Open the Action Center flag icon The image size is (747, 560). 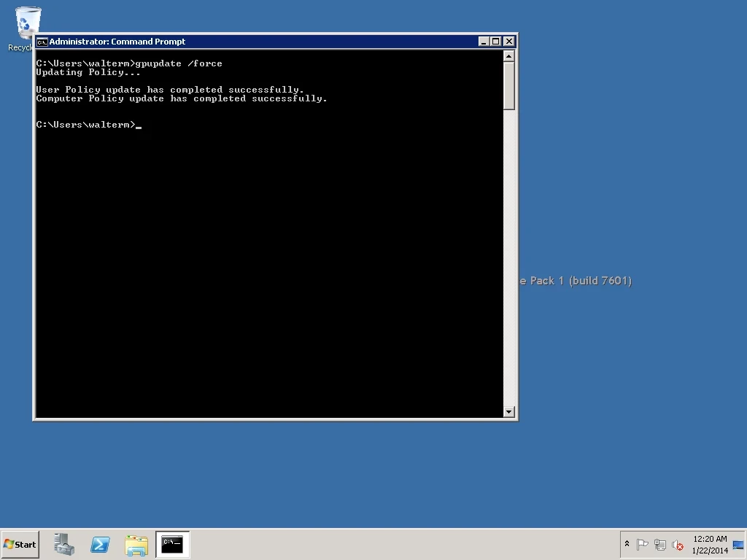[643, 545]
